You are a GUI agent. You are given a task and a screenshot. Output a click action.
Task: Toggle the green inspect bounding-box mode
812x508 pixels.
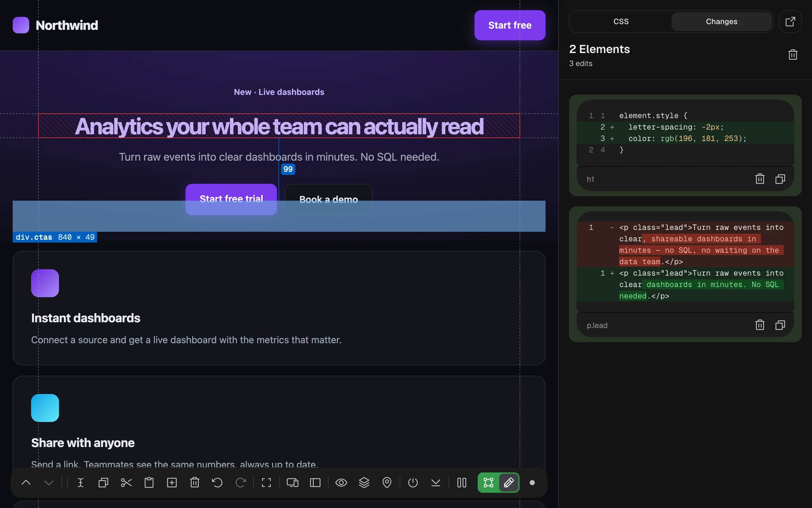click(488, 483)
